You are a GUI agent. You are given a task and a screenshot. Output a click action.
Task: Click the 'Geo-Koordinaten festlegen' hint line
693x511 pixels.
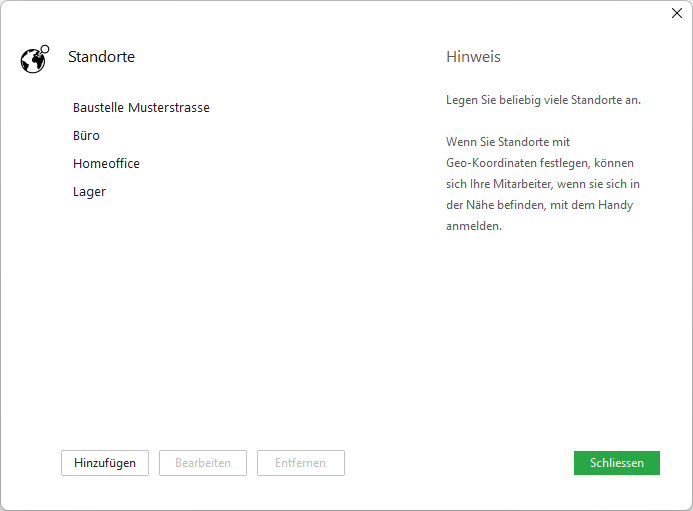pyautogui.click(x=540, y=163)
